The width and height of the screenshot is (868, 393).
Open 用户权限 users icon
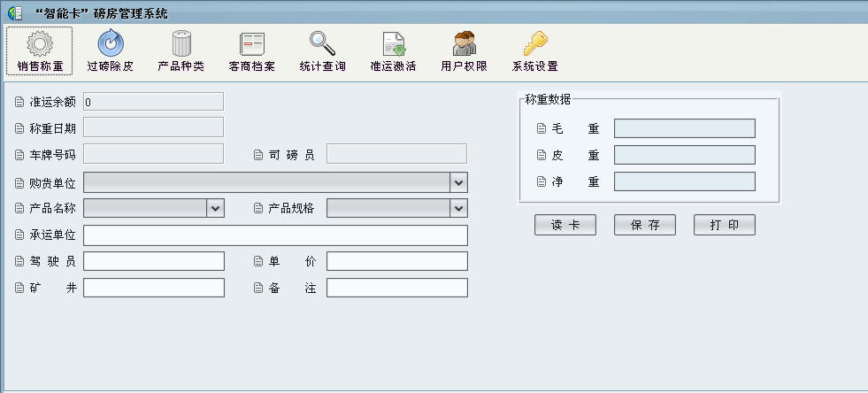coord(464,44)
